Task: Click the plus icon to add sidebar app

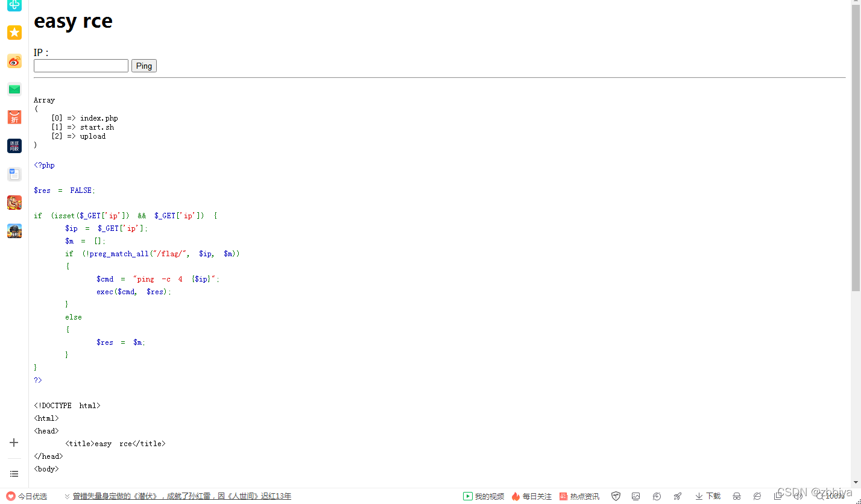Action: (14, 443)
